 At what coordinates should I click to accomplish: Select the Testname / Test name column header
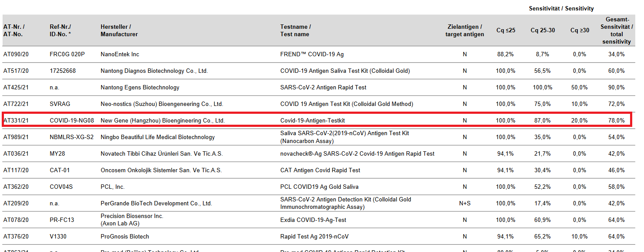[295, 31]
